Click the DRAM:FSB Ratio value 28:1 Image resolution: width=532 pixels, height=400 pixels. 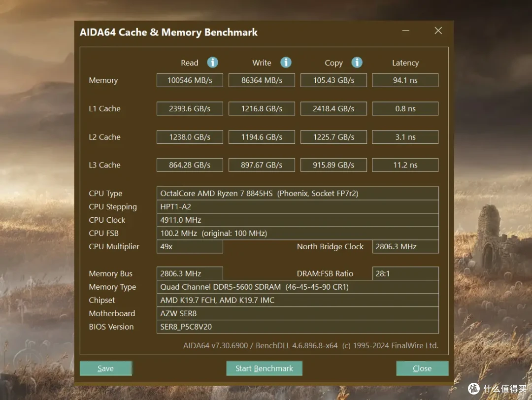pos(405,273)
